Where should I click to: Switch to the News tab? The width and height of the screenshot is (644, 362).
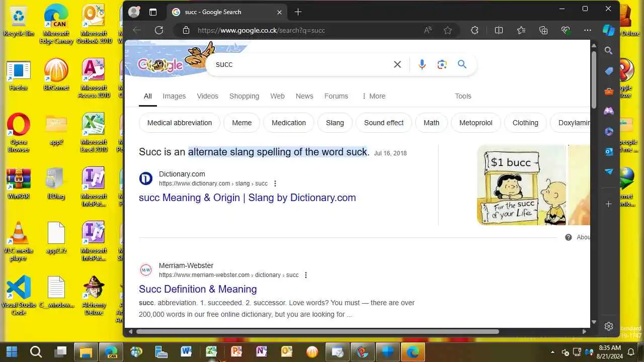coord(304,96)
